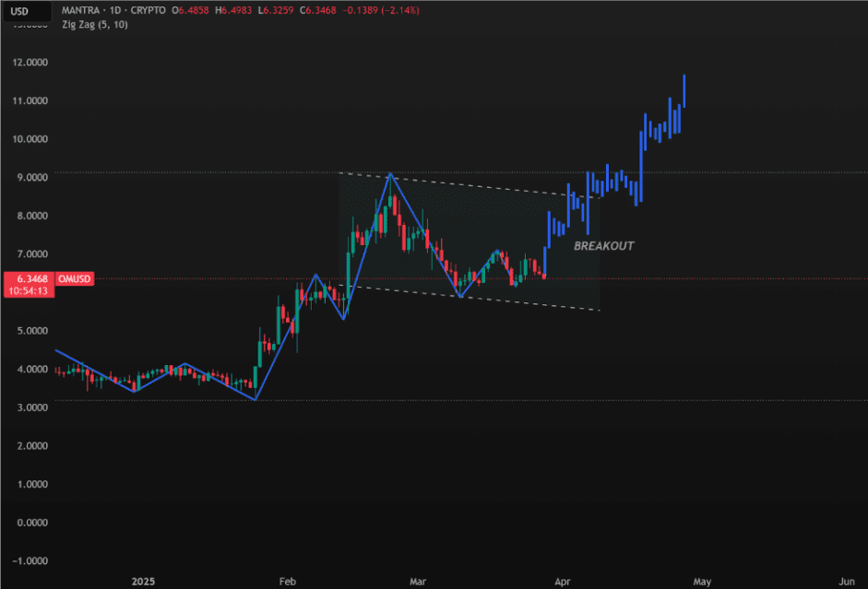Click the 6.3468 current price label

tap(32, 278)
